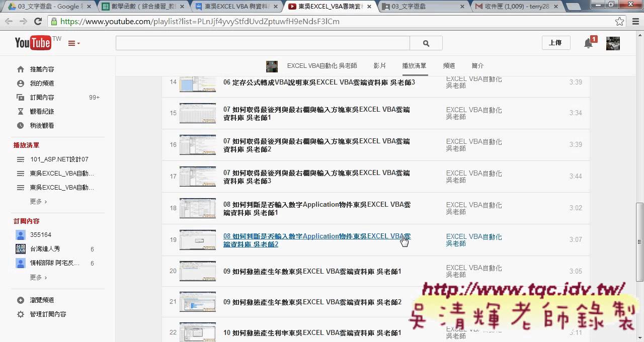The height and width of the screenshot is (342, 644).
Task: Open the account avatar menu
Action: (x=613, y=43)
